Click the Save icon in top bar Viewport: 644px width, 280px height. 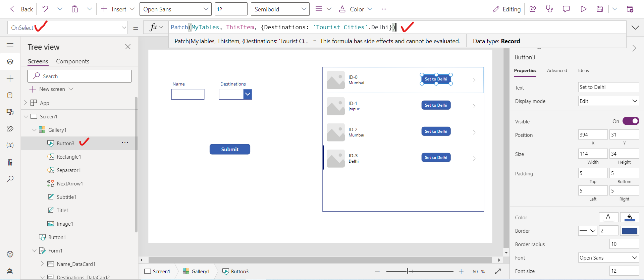pos(600,9)
